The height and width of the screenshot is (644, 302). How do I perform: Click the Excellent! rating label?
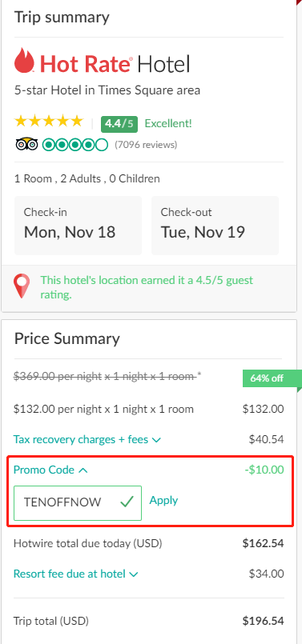pyautogui.click(x=168, y=124)
